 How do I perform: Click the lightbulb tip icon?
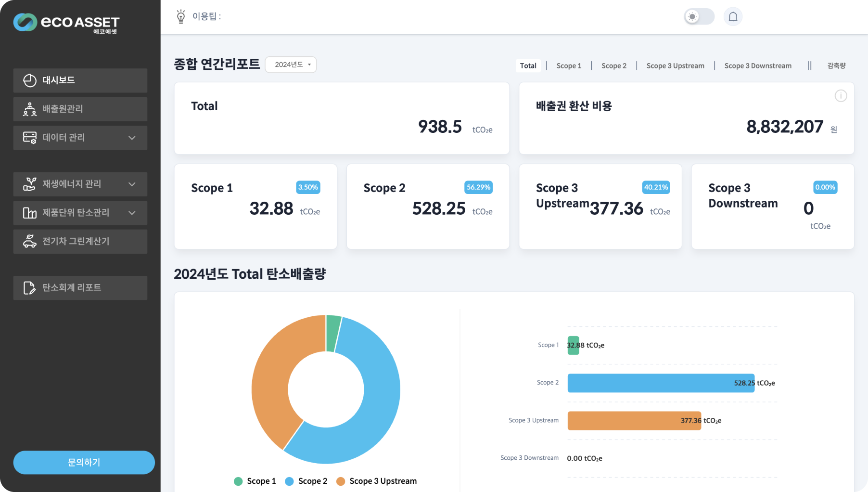tap(181, 16)
